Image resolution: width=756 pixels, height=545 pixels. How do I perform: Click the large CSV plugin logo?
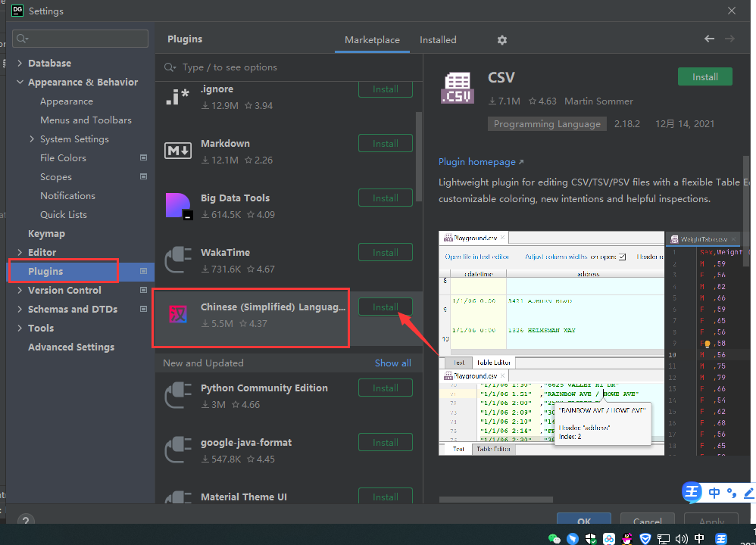458,88
